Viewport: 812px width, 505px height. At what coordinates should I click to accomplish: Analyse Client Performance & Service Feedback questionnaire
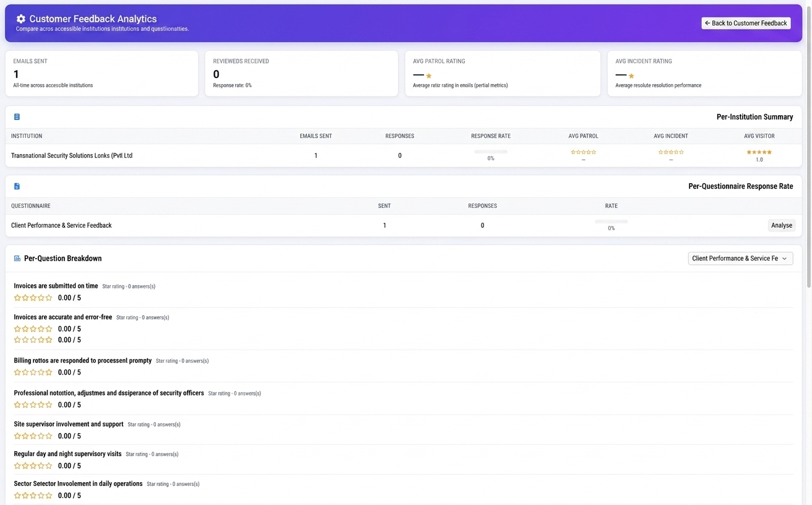tap(781, 225)
